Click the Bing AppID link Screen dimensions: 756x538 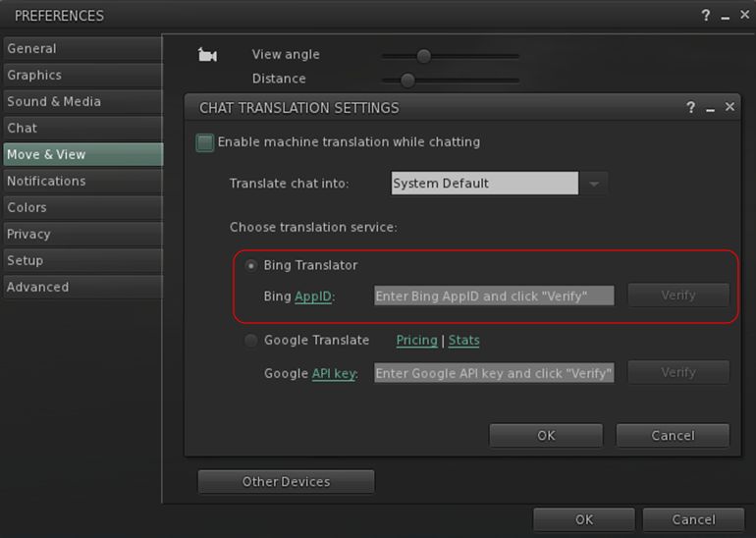[x=313, y=296]
